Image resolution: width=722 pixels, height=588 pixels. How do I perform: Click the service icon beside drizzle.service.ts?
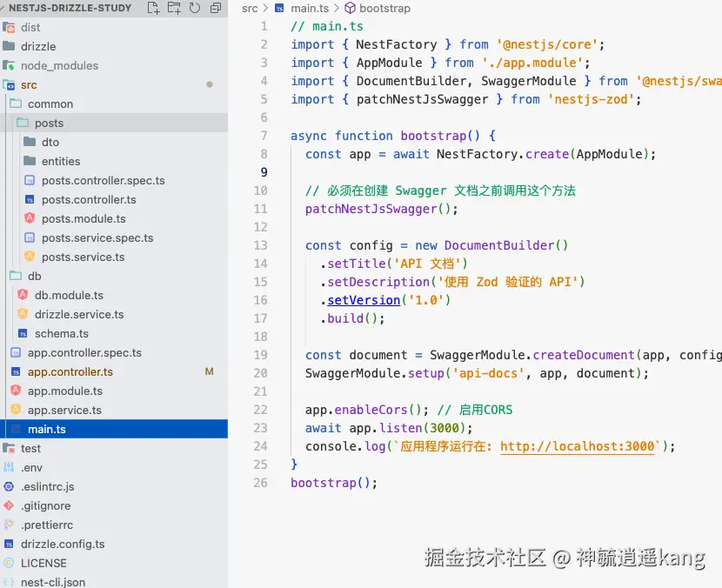point(23,314)
